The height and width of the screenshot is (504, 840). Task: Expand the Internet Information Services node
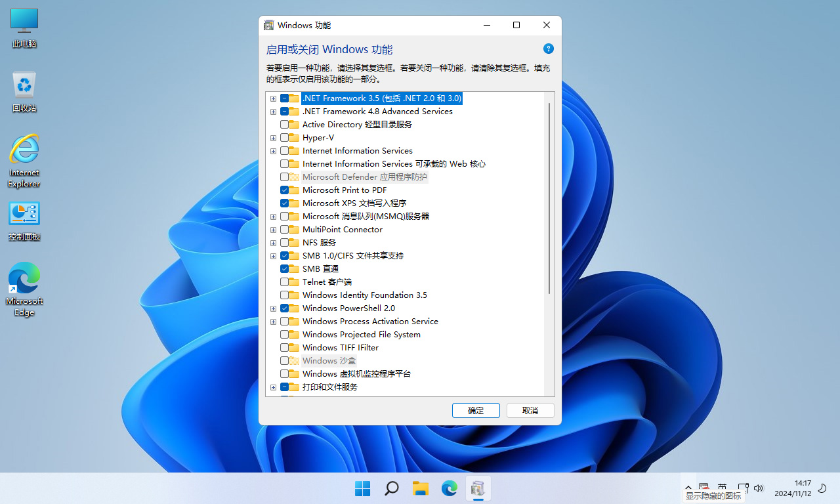coord(273,151)
